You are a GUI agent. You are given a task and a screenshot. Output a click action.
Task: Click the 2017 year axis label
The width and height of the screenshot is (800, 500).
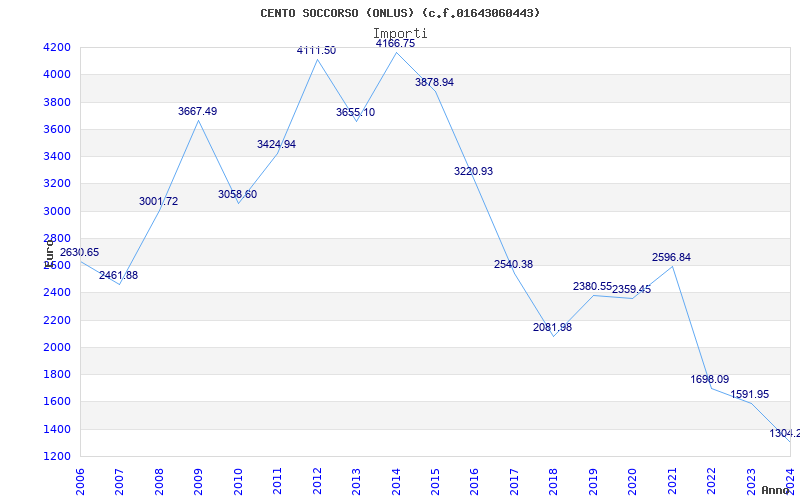[514, 482]
